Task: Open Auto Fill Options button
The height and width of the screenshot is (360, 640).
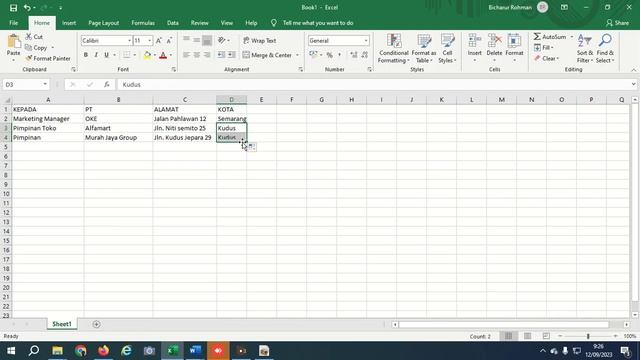Action: point(252,147)
